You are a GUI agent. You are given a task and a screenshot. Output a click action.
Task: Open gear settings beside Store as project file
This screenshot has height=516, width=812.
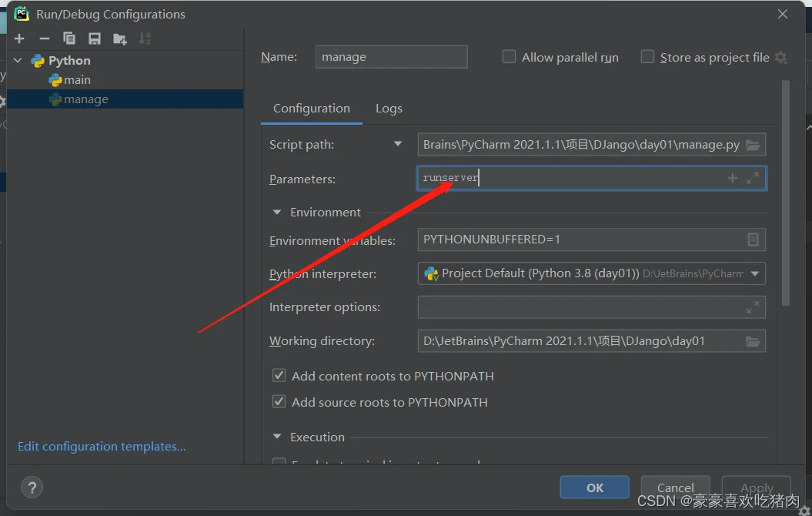[x=781, y=58]
